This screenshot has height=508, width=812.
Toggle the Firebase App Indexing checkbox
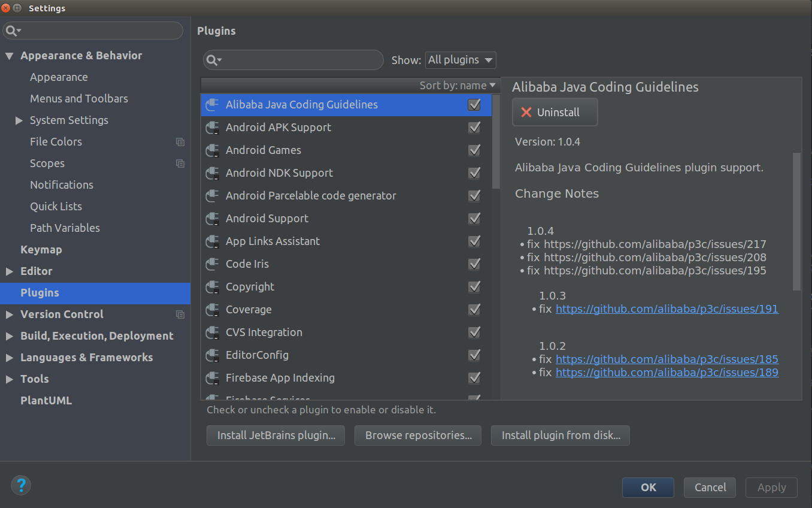pyautogui.click(x=474, y=378)
